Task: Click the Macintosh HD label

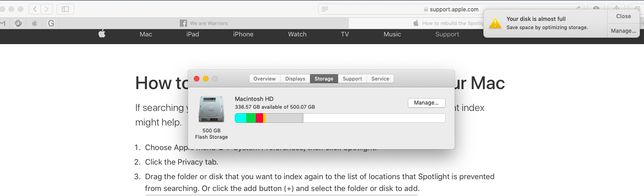Action: click(x=254, y=99)
